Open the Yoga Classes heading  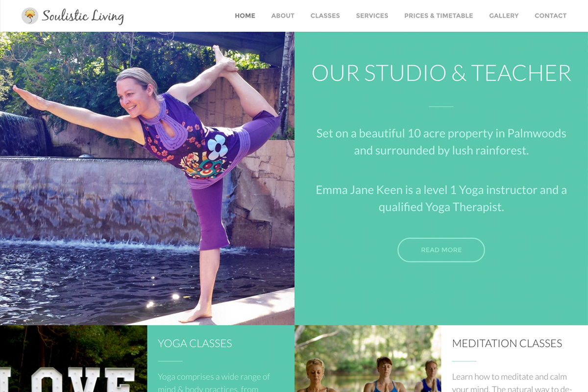pos(195,343)
